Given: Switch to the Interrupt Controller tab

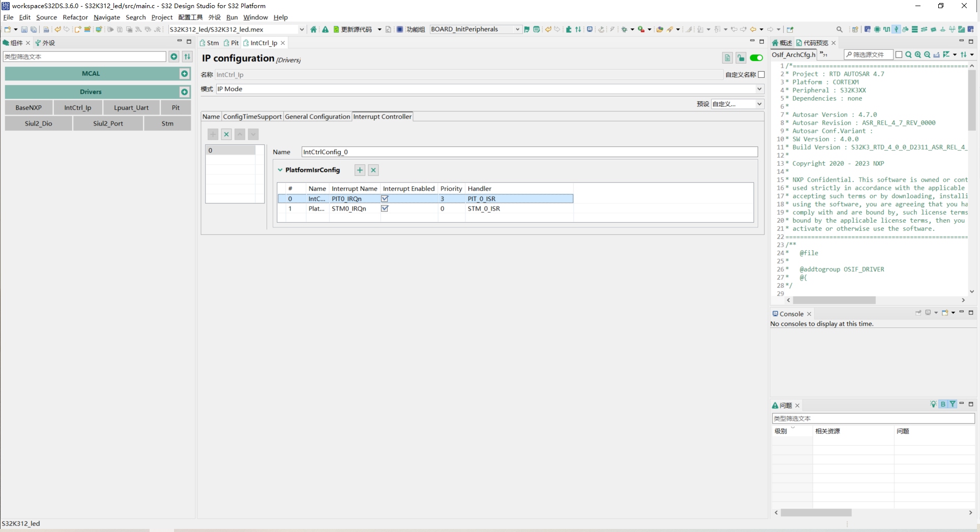Looking at the screenshot, I should pyautogui.click(x=382, y=116).
